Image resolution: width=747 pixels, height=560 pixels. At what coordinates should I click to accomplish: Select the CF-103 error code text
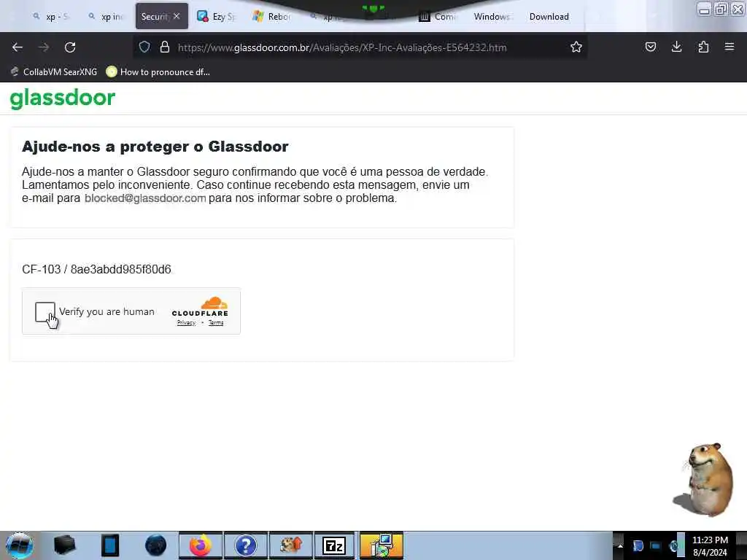[x=96, y=270]
